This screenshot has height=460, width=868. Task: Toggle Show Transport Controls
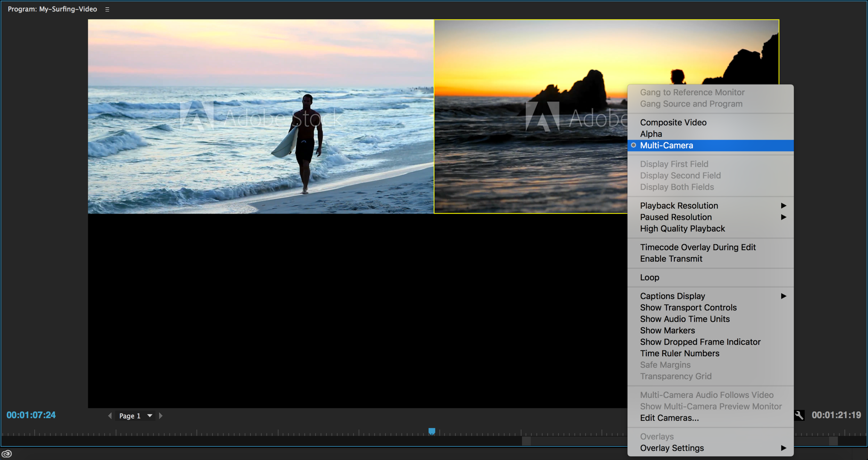[710, 307]
